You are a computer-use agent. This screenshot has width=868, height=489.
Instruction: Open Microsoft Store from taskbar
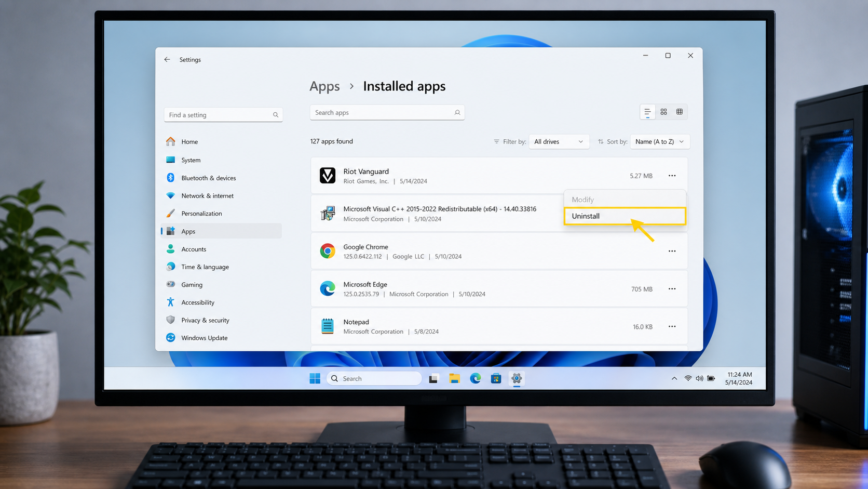point(496,378)
